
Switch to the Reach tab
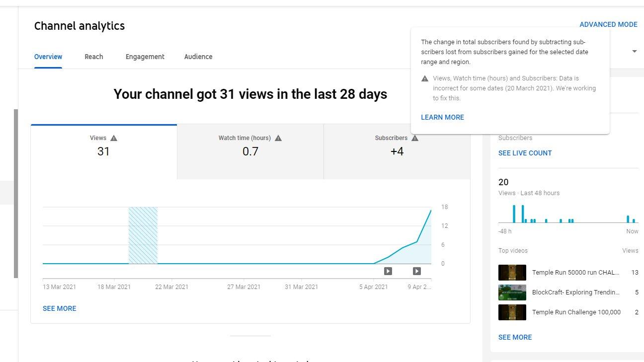[x=94, y=57]
